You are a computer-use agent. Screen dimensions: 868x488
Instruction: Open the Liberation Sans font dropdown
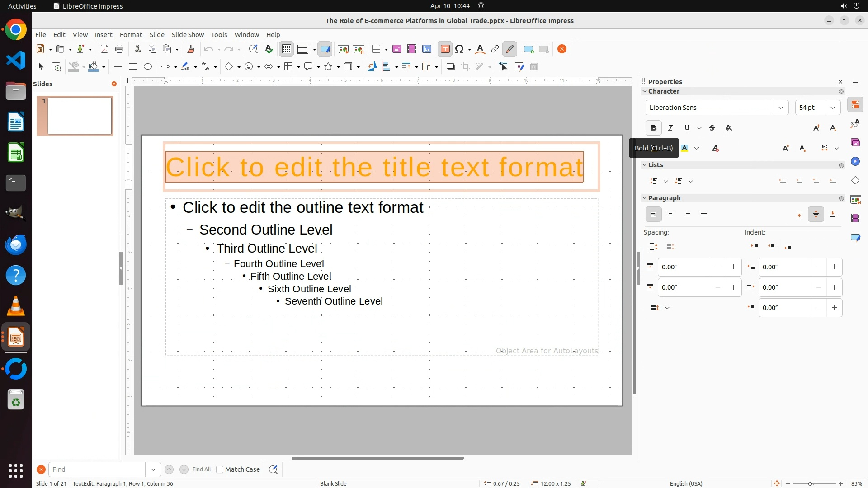(780, 108)
